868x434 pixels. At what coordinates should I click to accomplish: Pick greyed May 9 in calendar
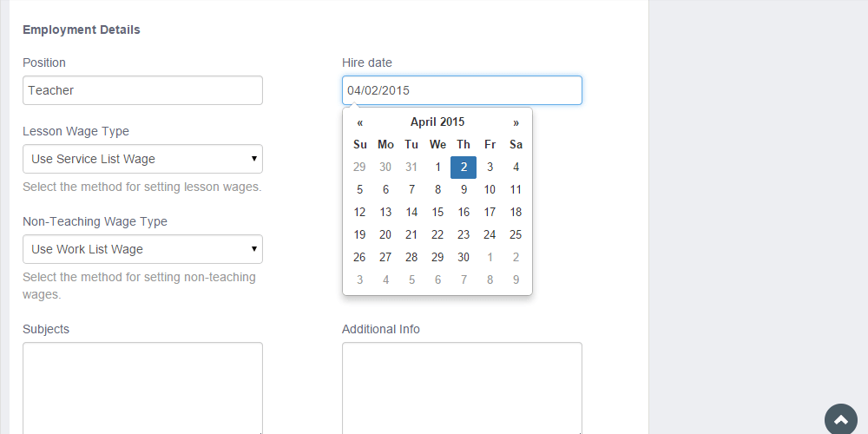[516, 280]
